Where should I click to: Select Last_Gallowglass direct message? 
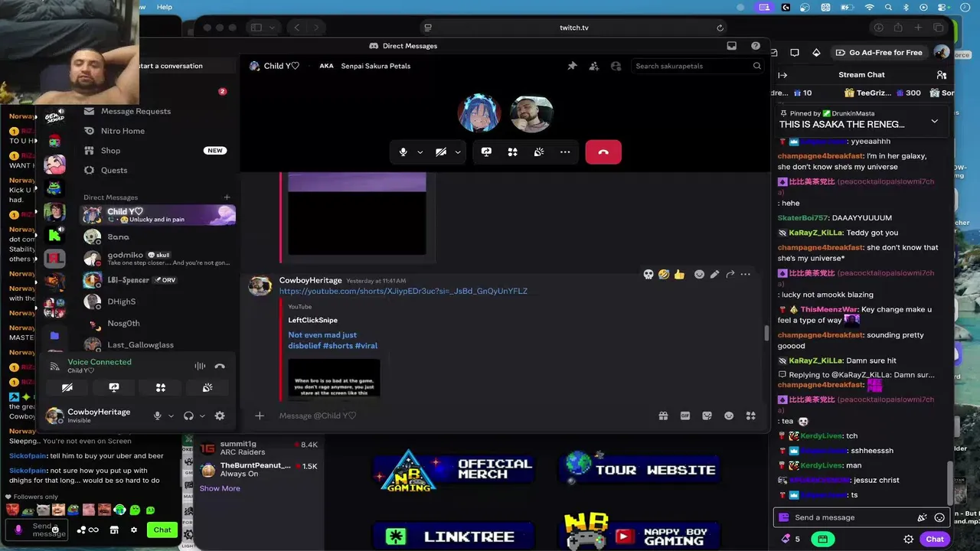(x=157, y=344)
